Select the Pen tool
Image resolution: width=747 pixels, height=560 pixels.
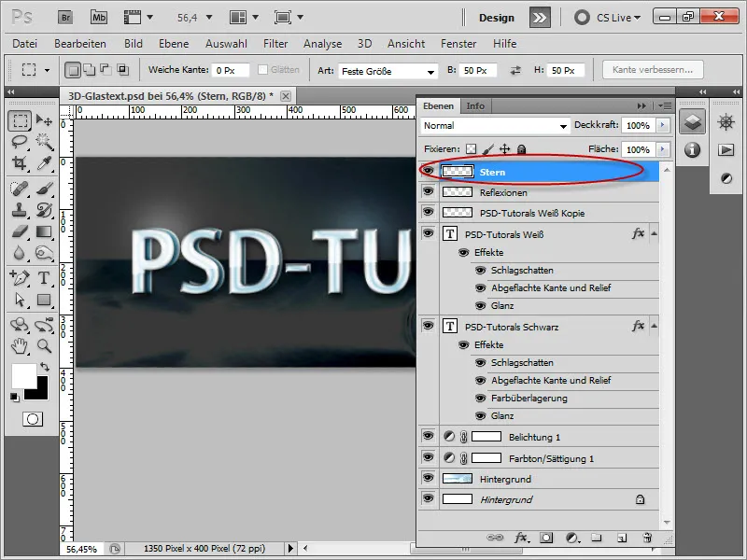20,277
